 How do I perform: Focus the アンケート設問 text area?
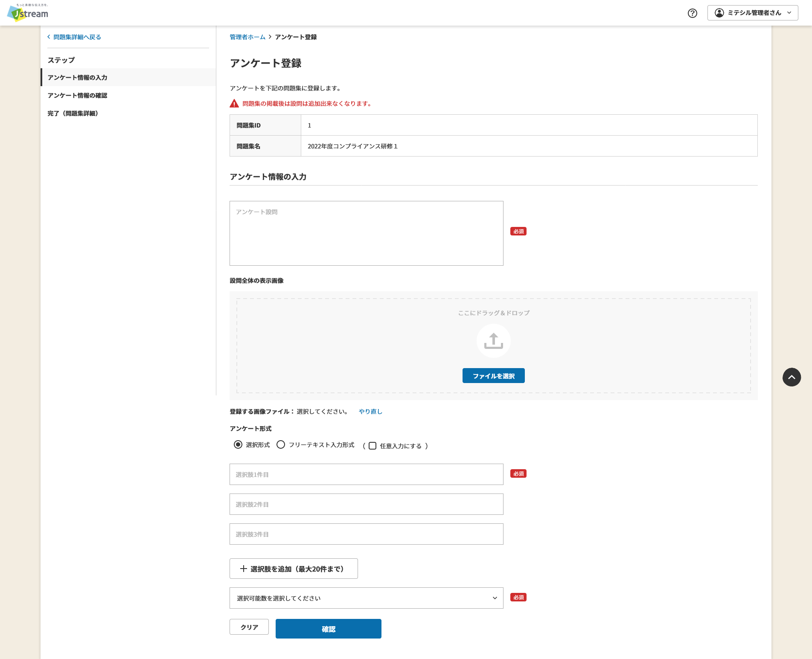pyautogui.click(x=366, y=233)
